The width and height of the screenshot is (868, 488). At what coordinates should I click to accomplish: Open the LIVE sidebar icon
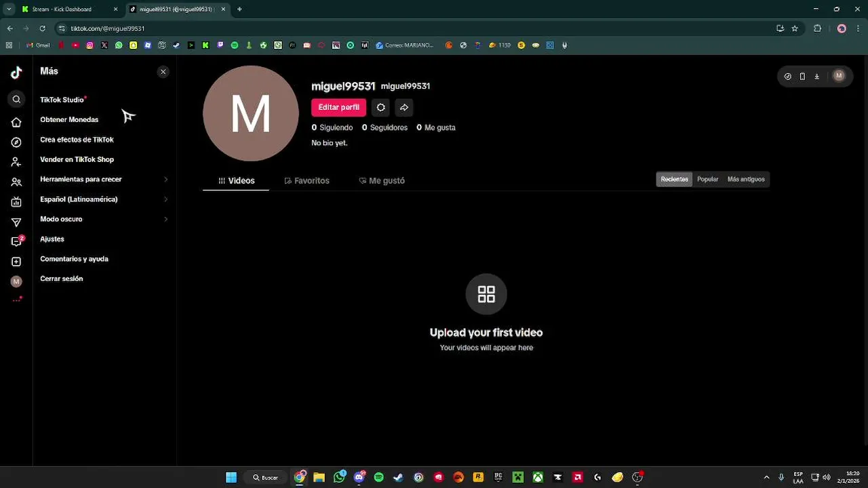[16, 202]
